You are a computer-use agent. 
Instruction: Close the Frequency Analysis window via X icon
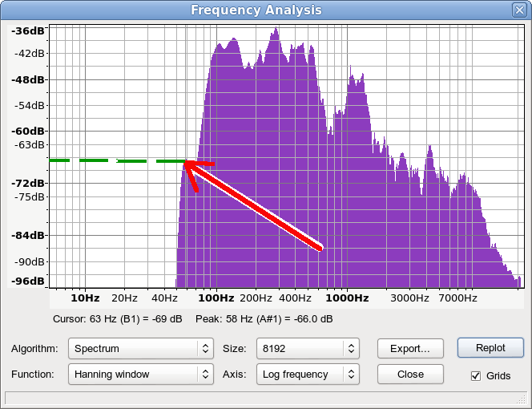518,10
